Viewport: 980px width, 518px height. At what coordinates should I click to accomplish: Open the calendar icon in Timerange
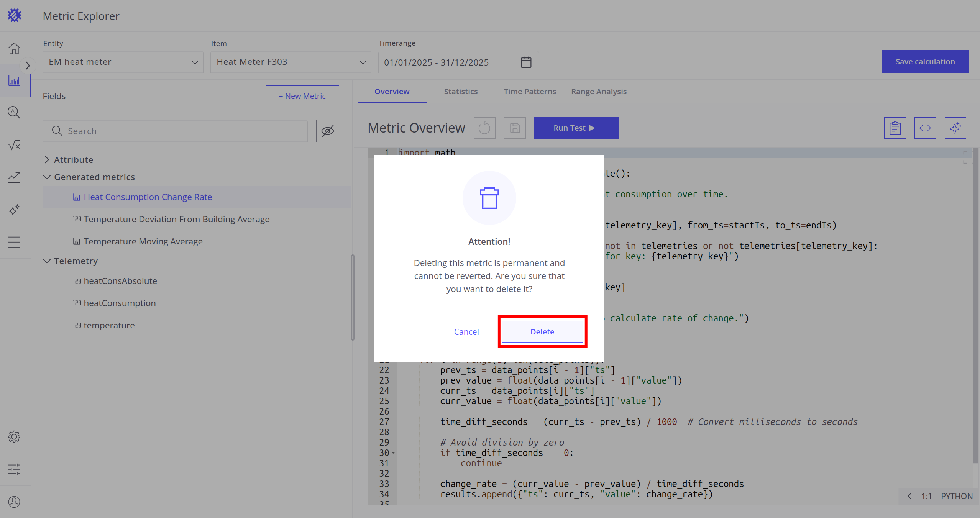pos(526,62)
